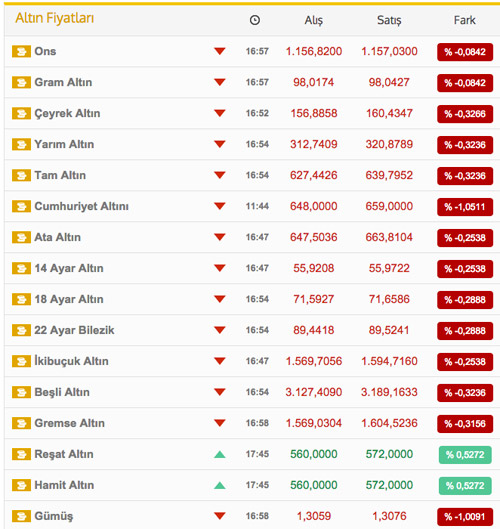Click the green up arrow for Hamit Altın
This screenshot has height=529, width=500.
pyautogui.click(x=220, y=485)
